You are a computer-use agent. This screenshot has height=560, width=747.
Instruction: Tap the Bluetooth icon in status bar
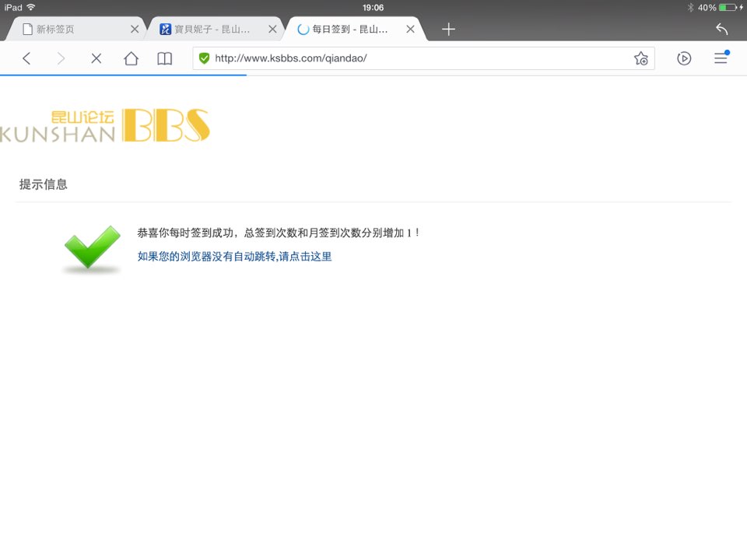pos(690,7)
